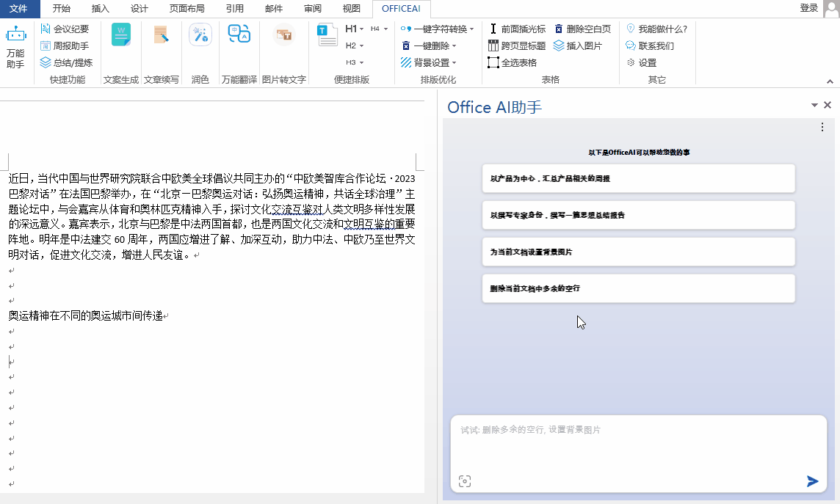Open the 万能翻译 translation tool
This screenshot has width=840, height=504.
(239, 35)
